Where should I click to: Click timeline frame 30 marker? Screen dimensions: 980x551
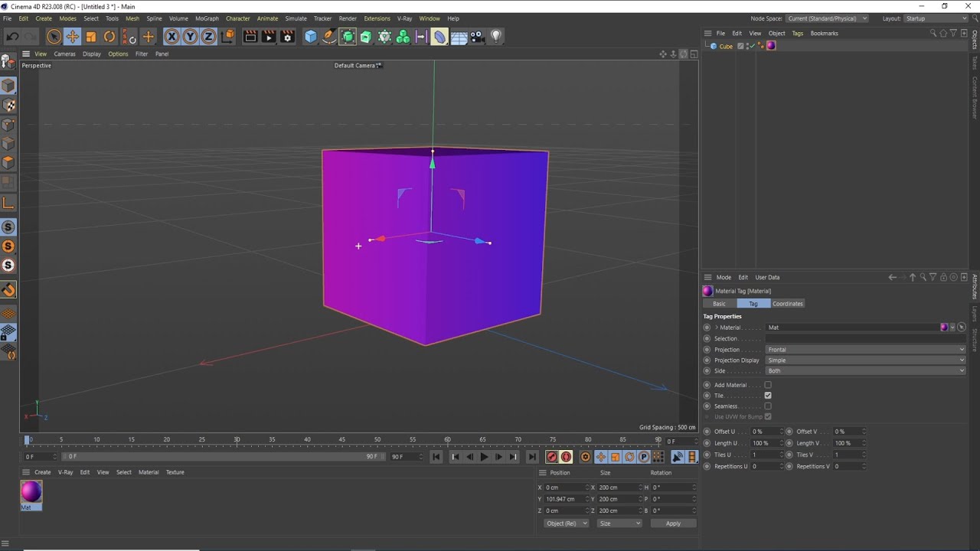(x=237, y=440)
